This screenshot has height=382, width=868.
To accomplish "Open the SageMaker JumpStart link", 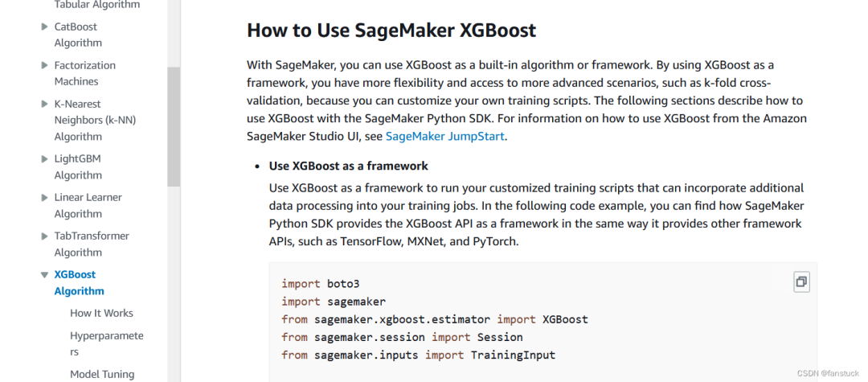I will tap(445, 136).
